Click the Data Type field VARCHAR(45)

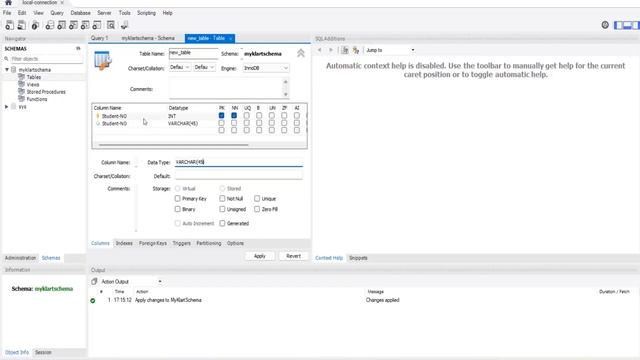(238, 162)
